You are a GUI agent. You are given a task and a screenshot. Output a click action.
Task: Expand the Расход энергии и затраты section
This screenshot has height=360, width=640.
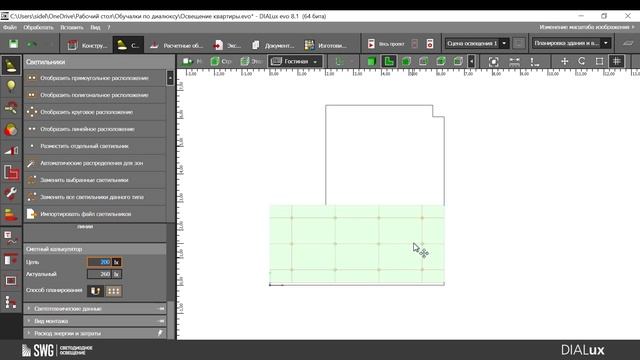95,333
